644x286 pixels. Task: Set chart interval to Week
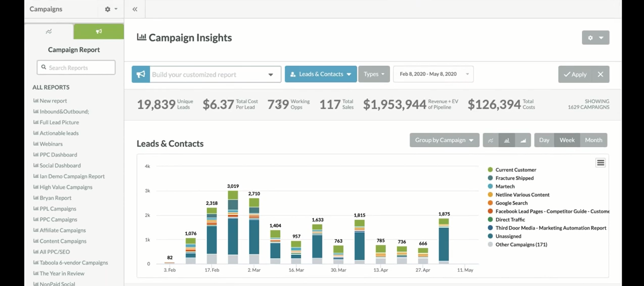567,140
